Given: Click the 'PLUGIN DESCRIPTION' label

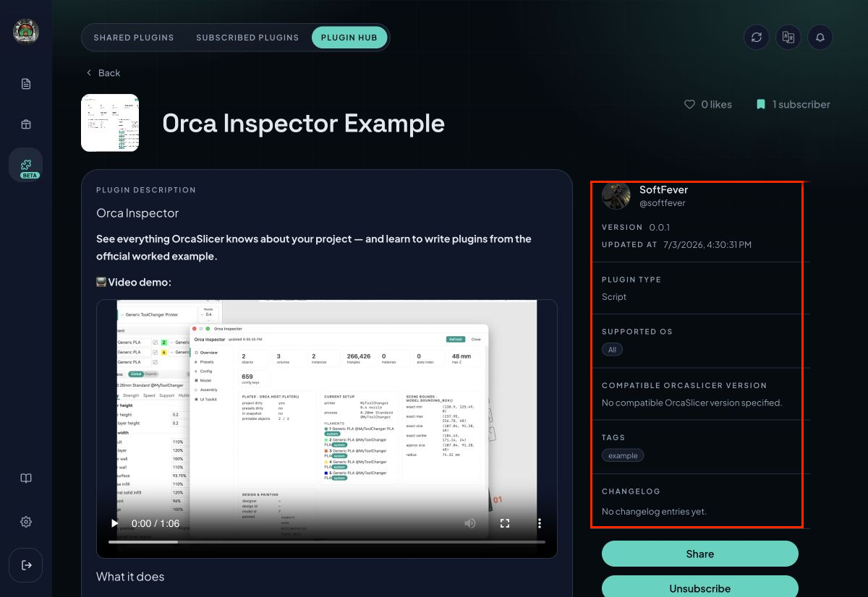Looking at the screenshot, I should pos(146,190).
